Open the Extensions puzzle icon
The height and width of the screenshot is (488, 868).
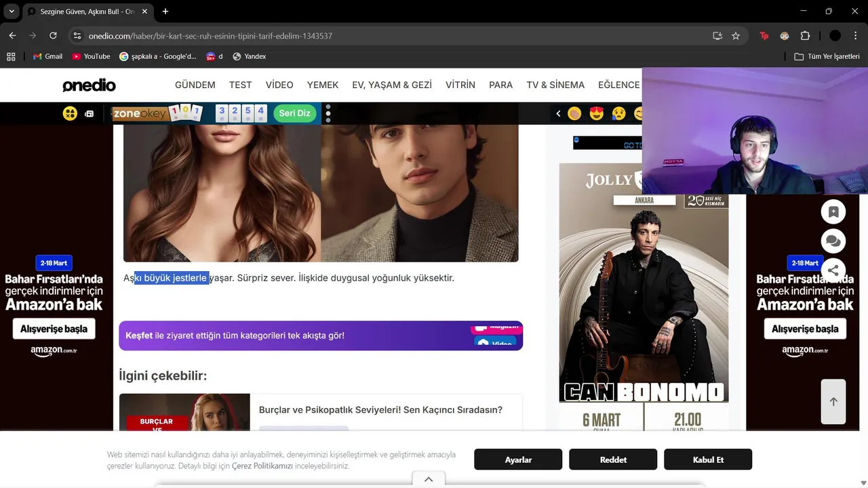(x=805, y=36)
